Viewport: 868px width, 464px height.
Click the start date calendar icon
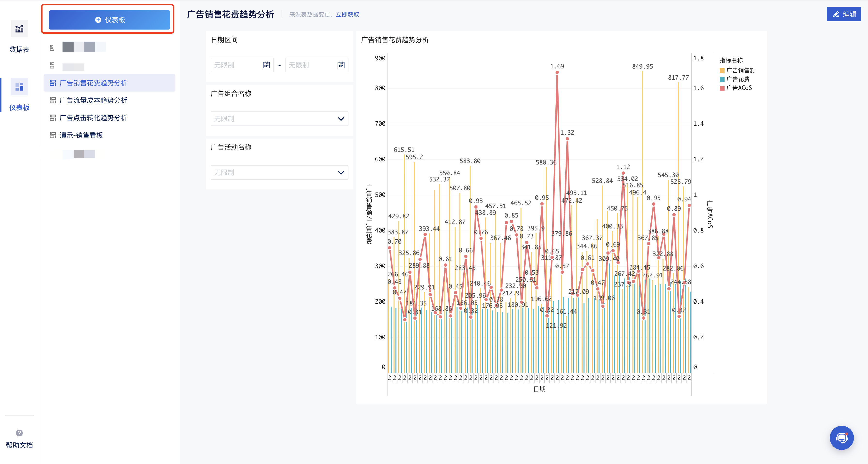click(266, 65)
